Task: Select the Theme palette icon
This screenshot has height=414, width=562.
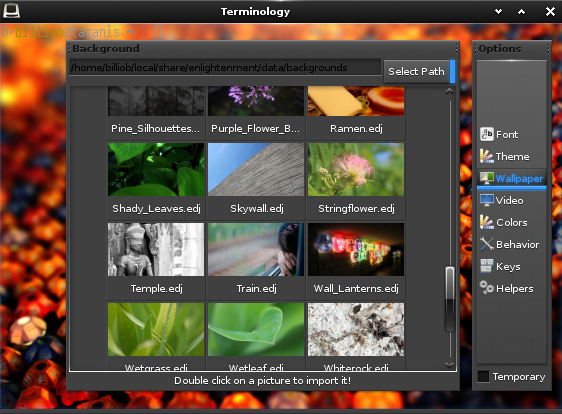Action: [x=486, y=156]
